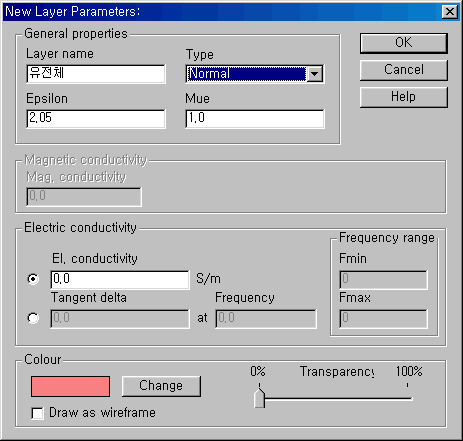Open the Help for layer parameters

(x=403, y=97)
